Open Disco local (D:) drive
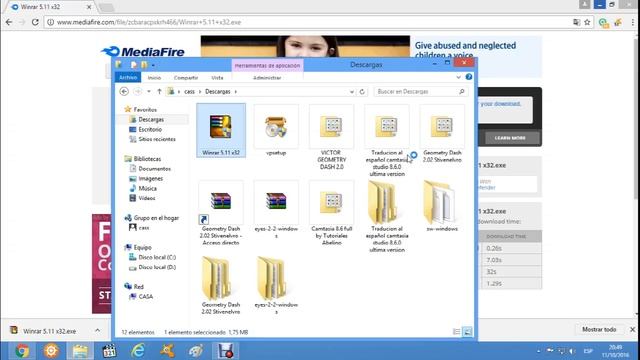640x360 pixels. (157, 267)
